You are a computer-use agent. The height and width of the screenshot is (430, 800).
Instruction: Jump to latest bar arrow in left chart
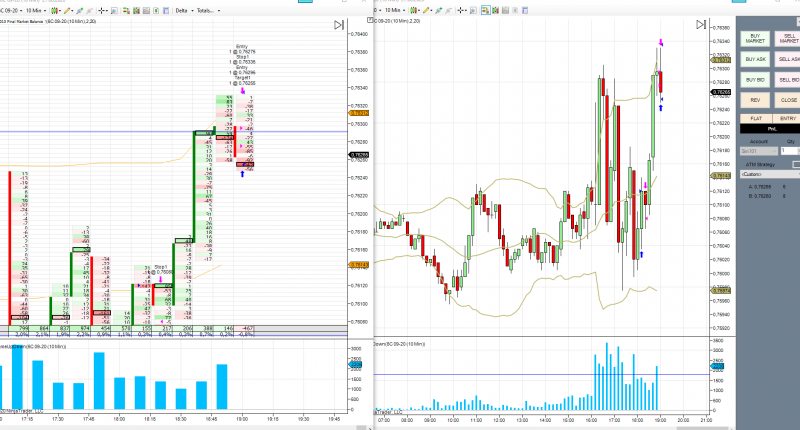click(x=339, y=25)
